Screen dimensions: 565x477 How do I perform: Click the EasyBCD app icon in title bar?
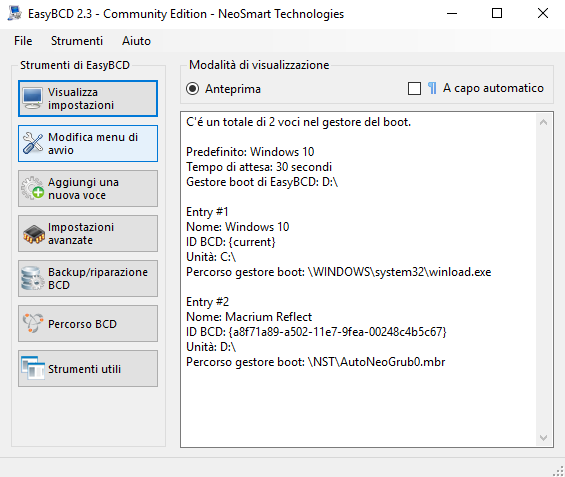15,13
